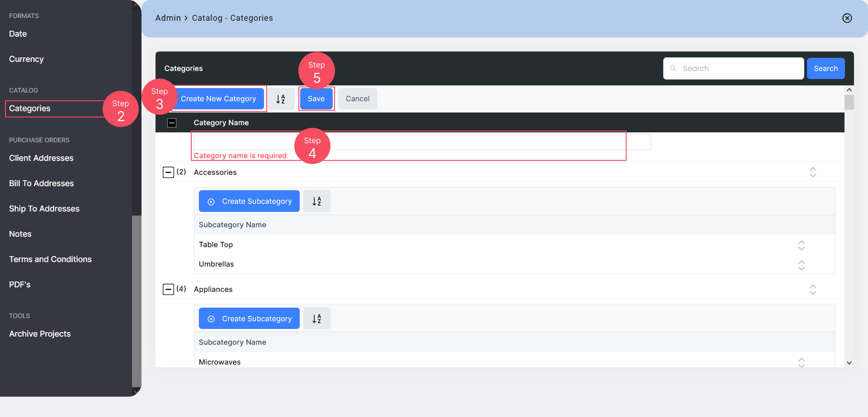Image resolution: width=868 pixels, height=417 pixels.
Task: Click Create New Category button
Action: [x=218, y=99]
